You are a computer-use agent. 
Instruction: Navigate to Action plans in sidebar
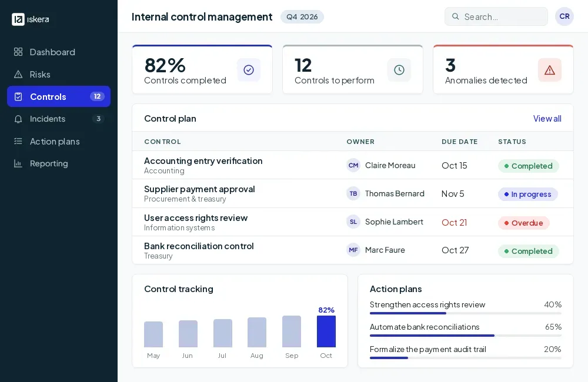(x=59, y=141)
